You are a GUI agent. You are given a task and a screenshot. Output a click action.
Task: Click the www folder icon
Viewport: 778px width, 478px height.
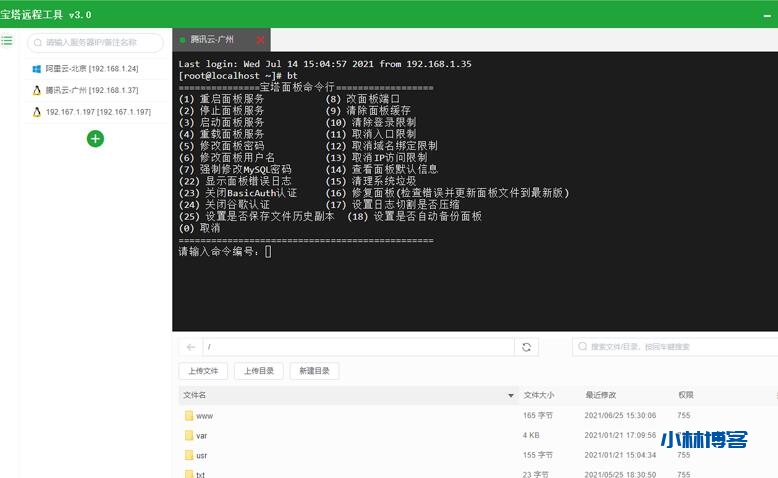(x=189, y=415)
